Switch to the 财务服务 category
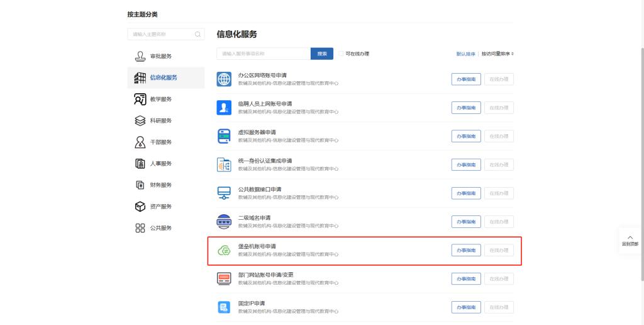Viewport: 644px width, 325px height. coord(160,185)
